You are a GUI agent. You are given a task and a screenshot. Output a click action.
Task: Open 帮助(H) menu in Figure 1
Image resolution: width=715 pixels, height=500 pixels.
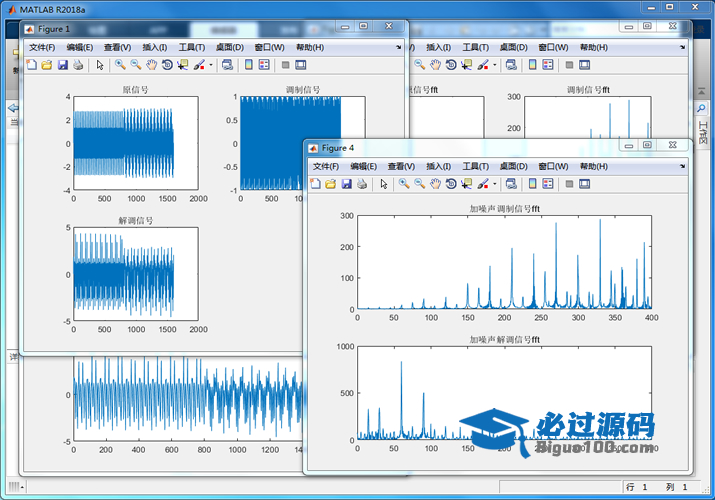(x=310, y=47)
